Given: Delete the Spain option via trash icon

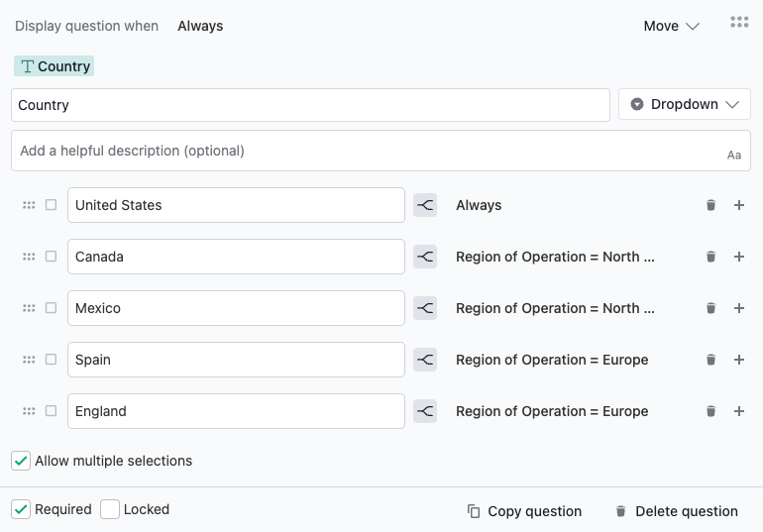Looking at the screenshot, I should [710, 360].
